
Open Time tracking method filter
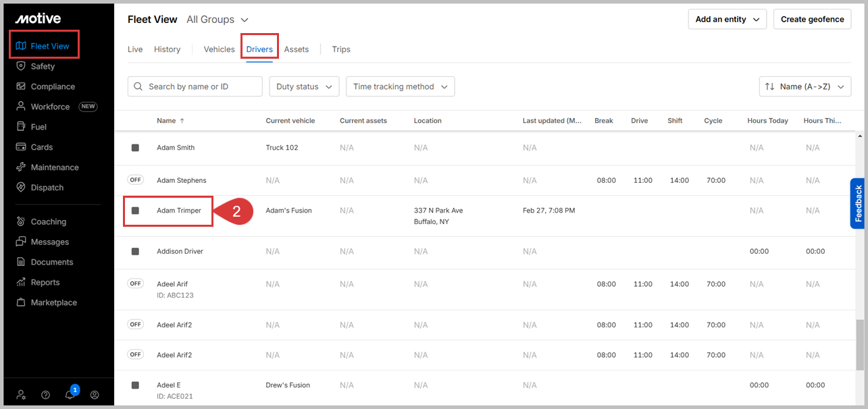[400, 86]
